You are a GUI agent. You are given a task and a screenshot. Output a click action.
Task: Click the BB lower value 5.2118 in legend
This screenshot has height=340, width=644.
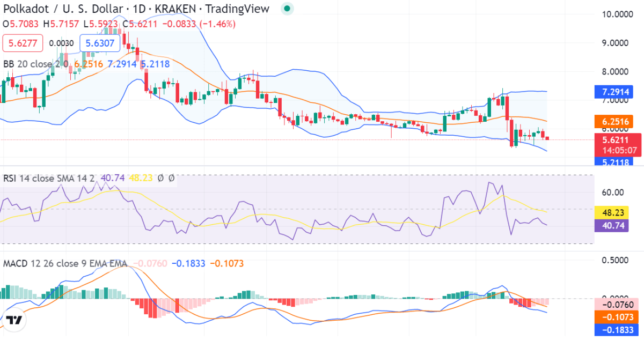(155, 64)
